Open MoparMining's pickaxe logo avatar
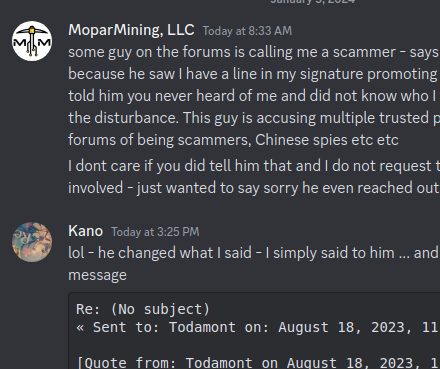Image resolution: width=440 pixels, height=369 pixels. 32,41
